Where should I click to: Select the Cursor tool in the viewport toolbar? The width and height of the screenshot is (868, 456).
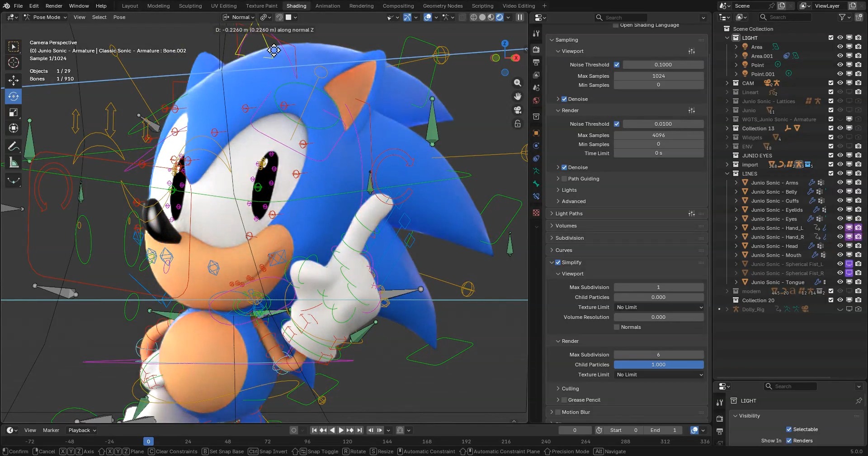[x=14, y=62]
